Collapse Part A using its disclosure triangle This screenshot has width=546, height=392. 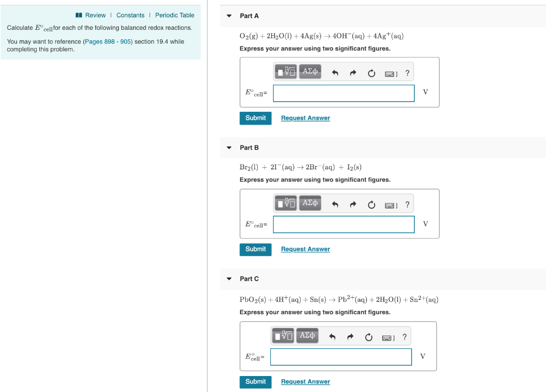229,15
